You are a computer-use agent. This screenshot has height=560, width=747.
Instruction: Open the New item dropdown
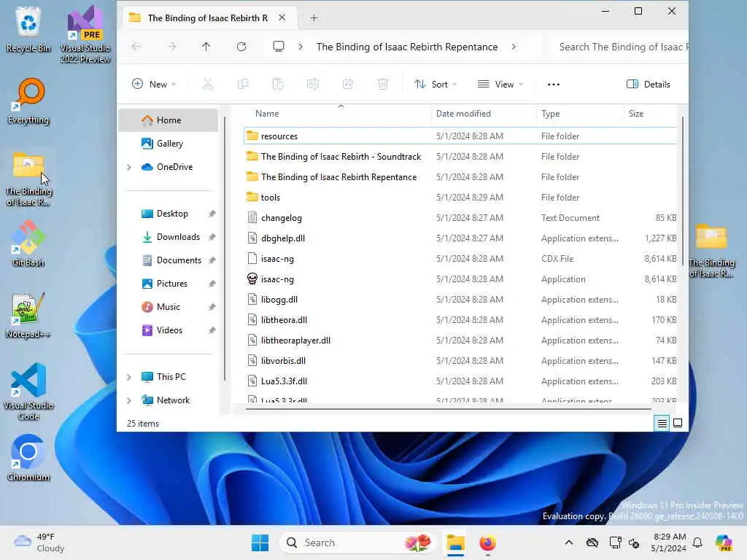[x=154, y=85]
